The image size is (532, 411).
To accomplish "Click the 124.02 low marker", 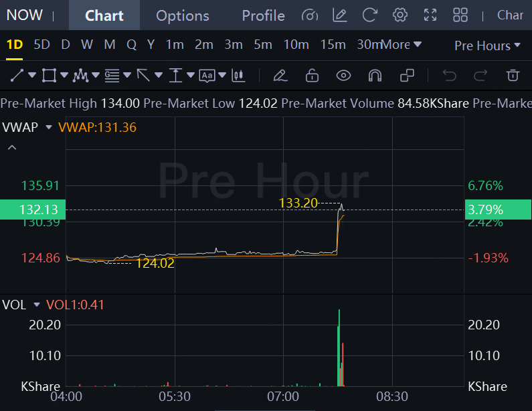I will pos(155,263).
